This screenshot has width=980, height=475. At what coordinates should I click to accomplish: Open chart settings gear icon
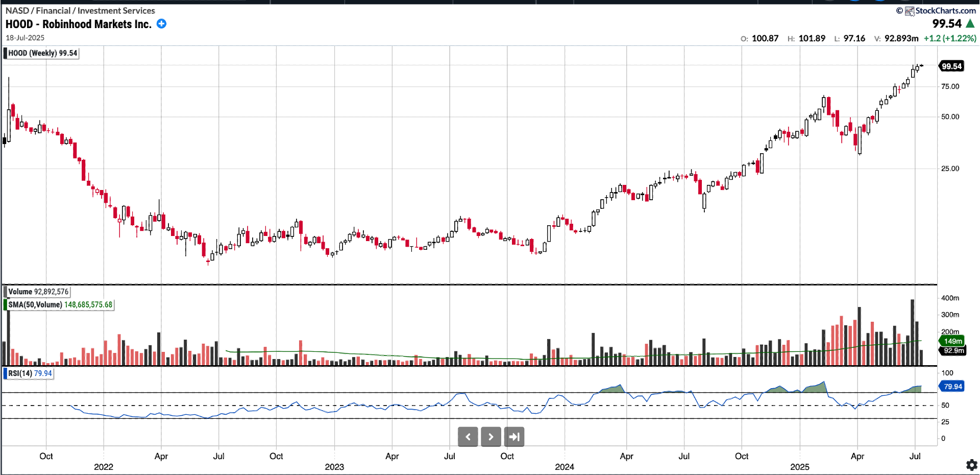[972, 465]
